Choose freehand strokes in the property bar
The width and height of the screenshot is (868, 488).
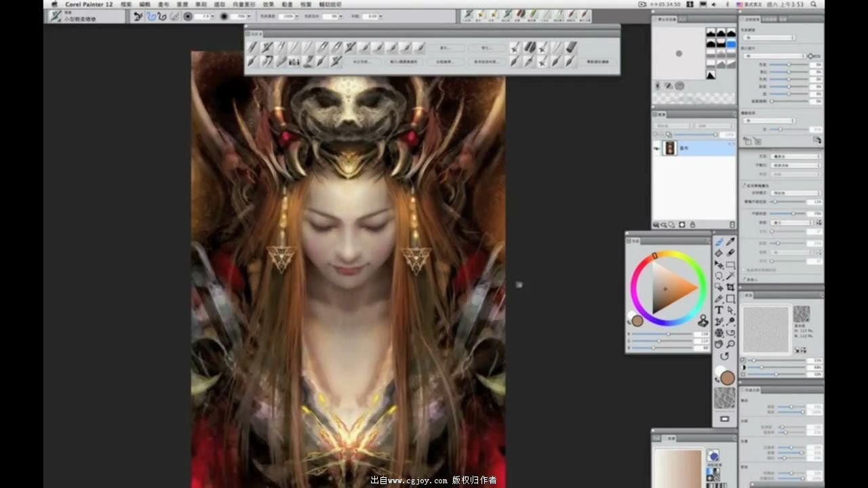click(x=152, y=16)
